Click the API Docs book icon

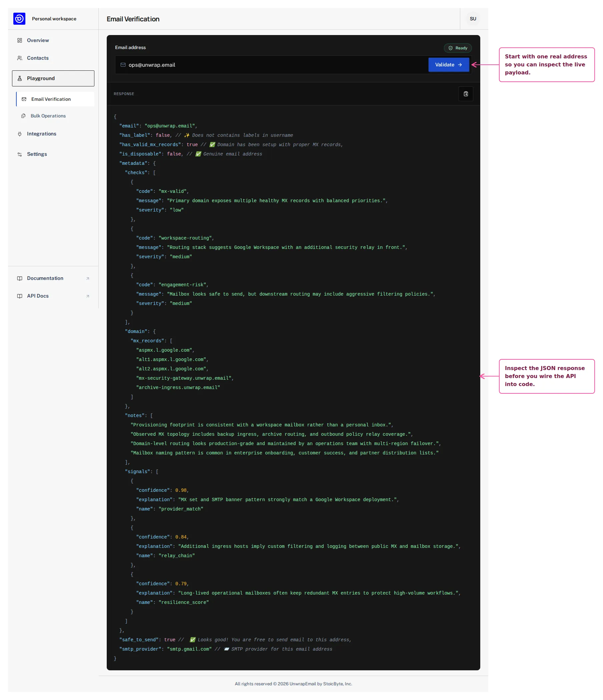[x=20, y=296]
